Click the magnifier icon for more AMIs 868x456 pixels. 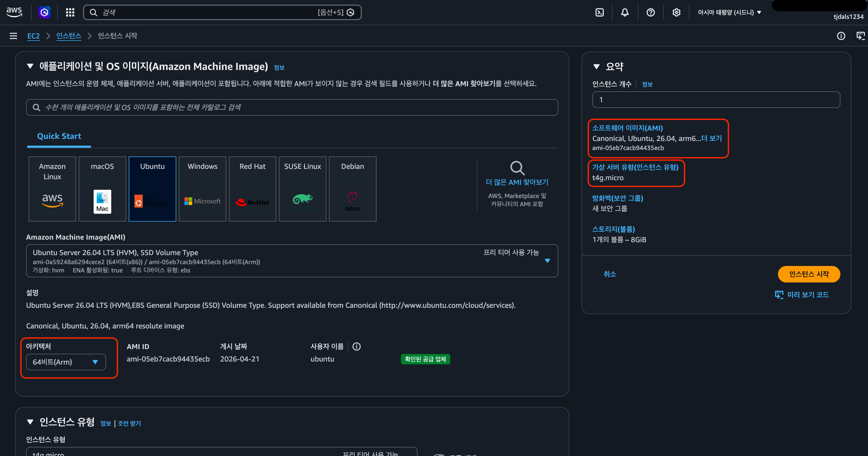[x=517, y=168]
